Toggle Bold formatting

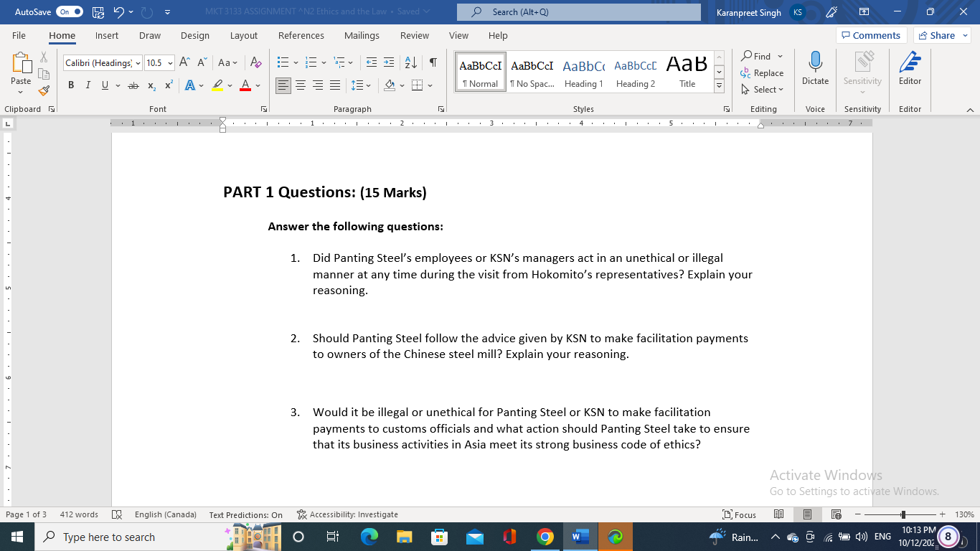pyautogui.click(x=71, y=85)
